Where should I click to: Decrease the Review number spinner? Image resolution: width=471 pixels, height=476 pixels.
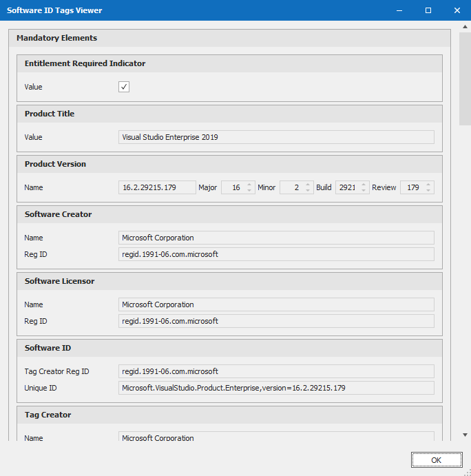coord(428,191)
